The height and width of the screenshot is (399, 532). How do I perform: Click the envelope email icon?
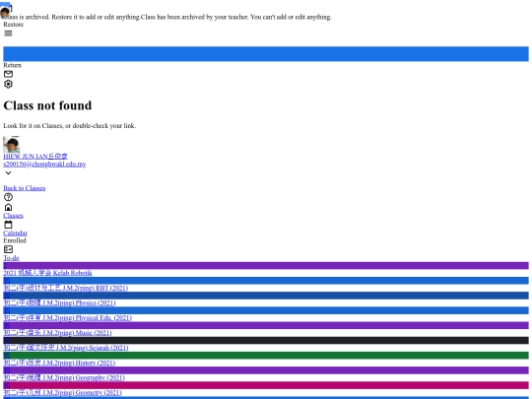pyautogui.click(x=8, y=74)
